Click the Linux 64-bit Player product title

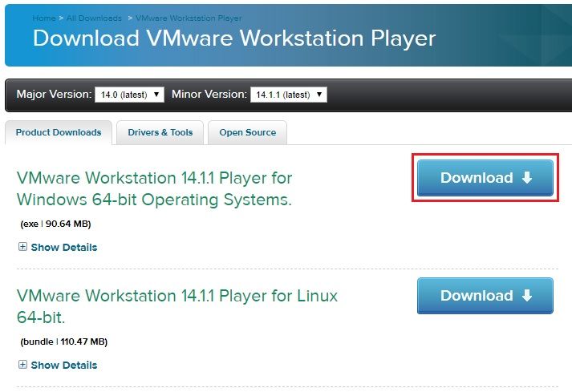pos(177,307)
